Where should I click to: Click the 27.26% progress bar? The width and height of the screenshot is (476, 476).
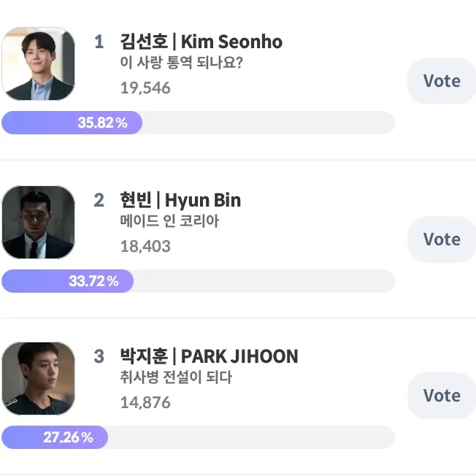199,437
